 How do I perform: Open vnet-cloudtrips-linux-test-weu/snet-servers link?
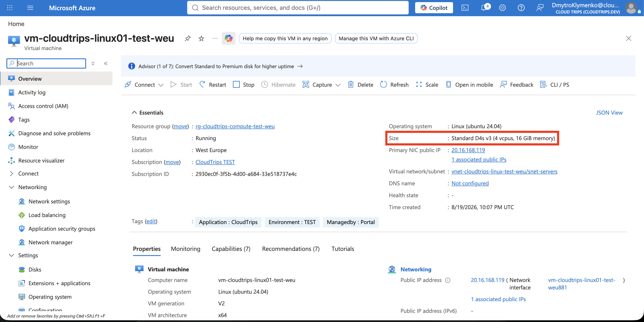pyautogui.click(x=504, y=171)
